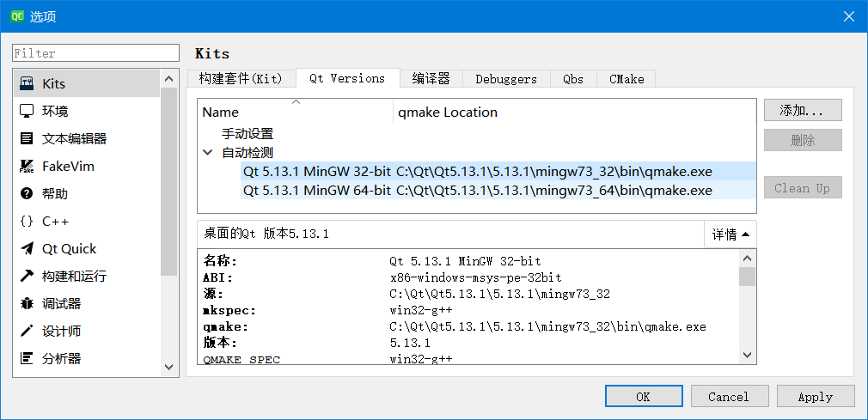Click into the Filter search field
Viewport: 868px width, 420px height.
pyautogui.click(x=95, y=53)
